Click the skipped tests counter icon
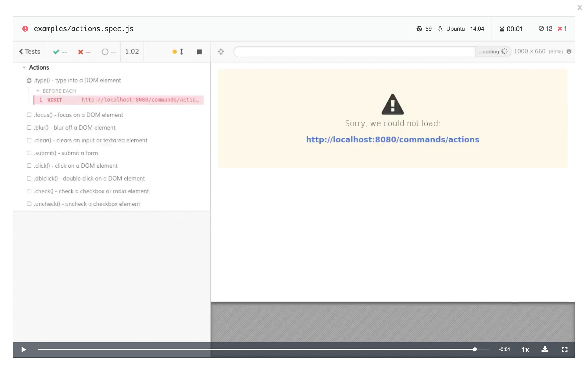The width and height of the screenshot is (588, 365). tap(542, 28)
